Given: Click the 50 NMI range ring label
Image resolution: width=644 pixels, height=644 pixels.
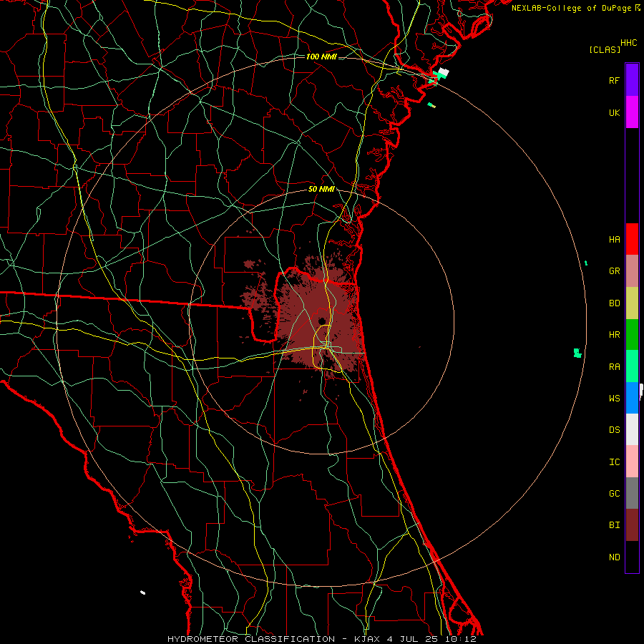Looking at the screenshot, I should click(321, 189).
